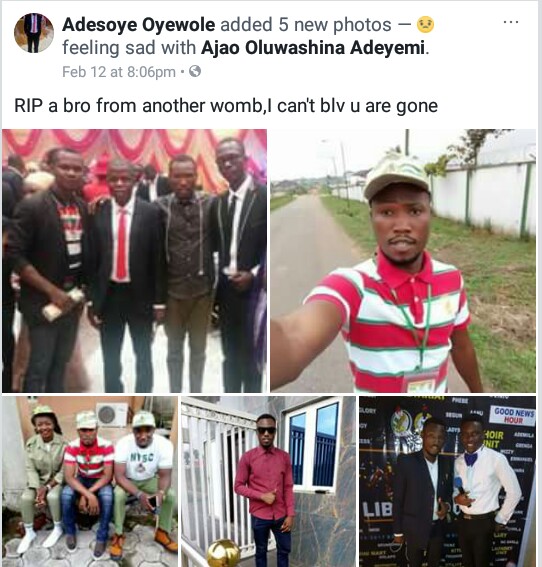542x567 pixels.
Task: Open the Feb 12 at 8:06pm timestamp
Action: (x=119, y=72)
